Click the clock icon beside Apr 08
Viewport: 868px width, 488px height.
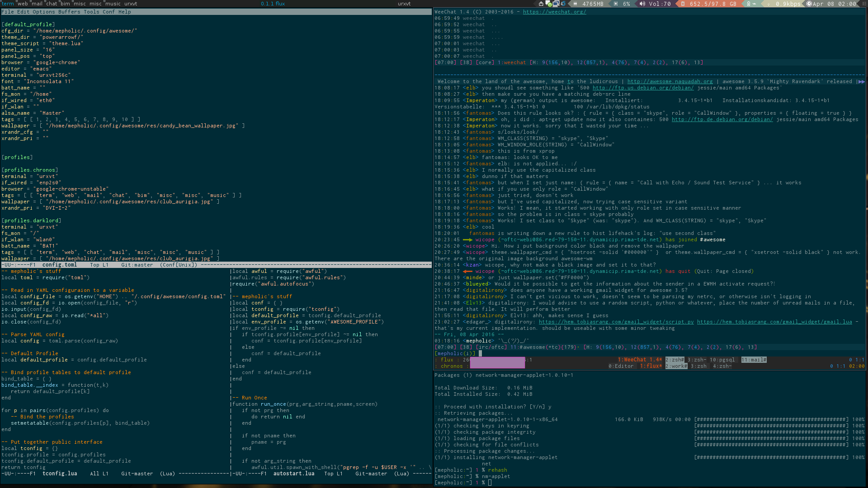click(x=809, y=4)
